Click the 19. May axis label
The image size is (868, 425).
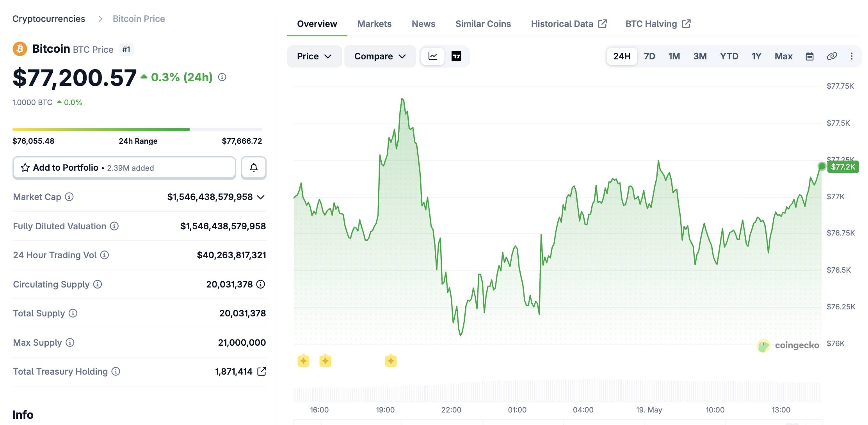tap(649, 410)
